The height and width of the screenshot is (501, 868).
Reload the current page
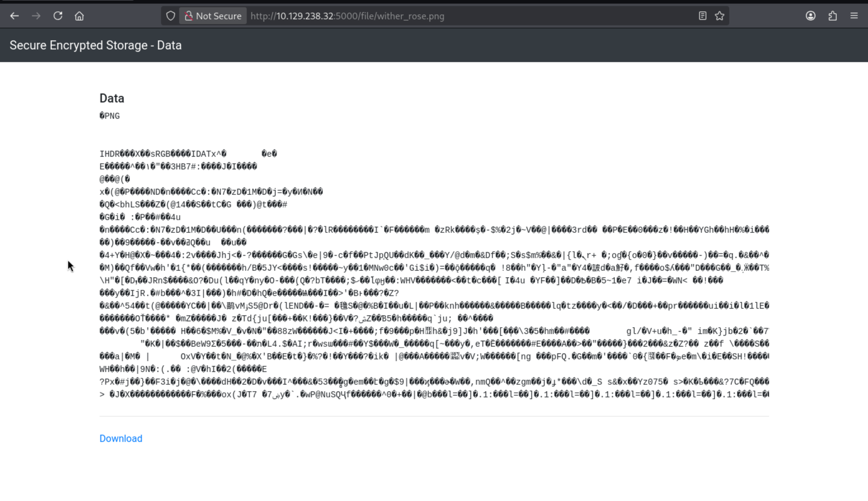tap(58, 16)
